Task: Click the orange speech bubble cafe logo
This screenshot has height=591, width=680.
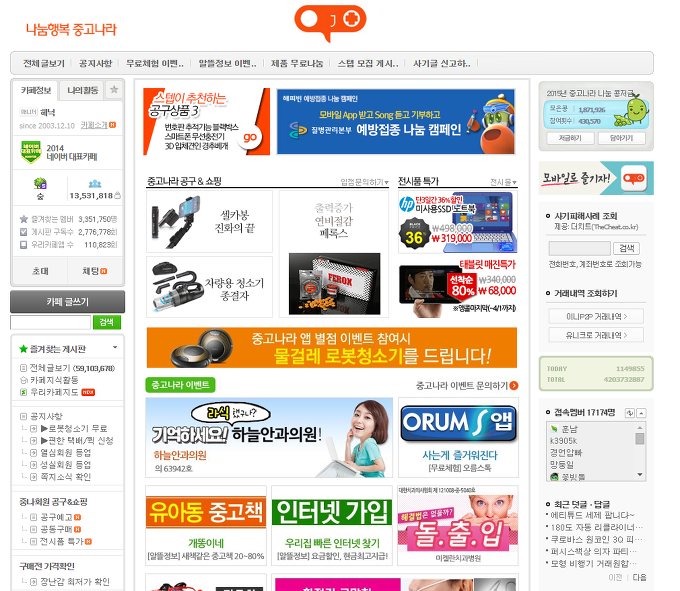Action: (330, 22)
